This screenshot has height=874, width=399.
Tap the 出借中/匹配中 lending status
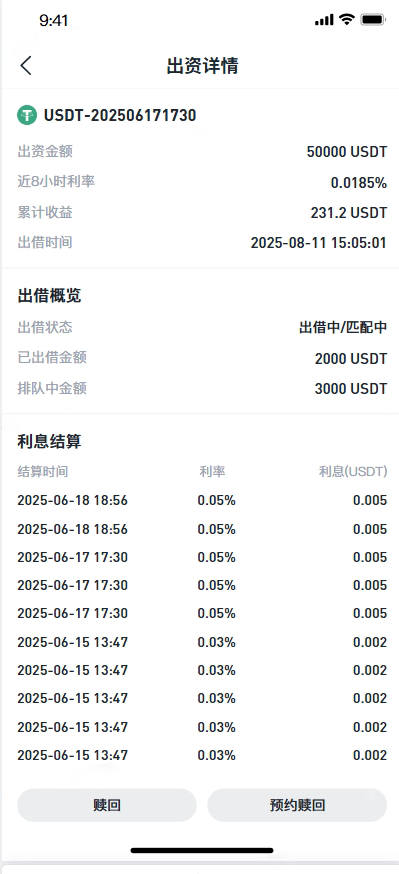tap(343, 327)
